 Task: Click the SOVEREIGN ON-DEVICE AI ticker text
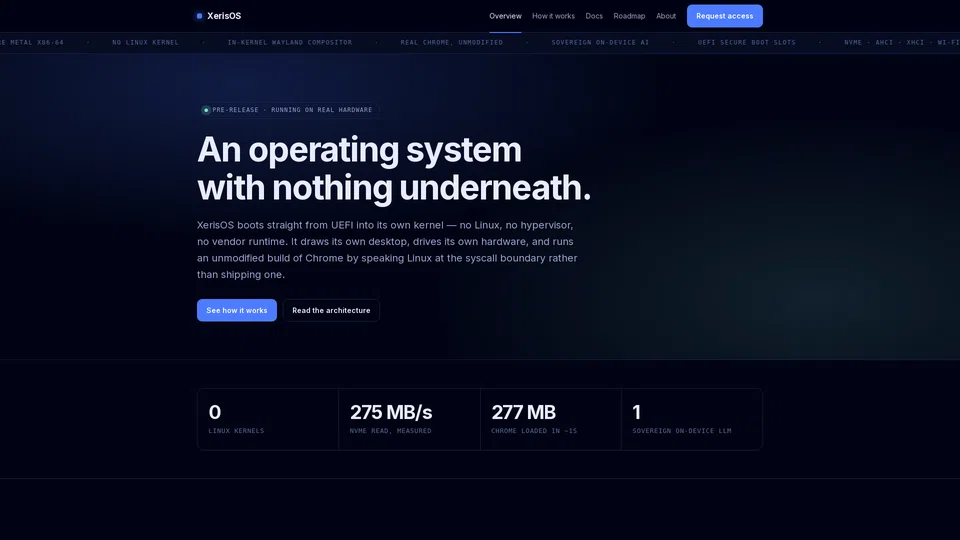coord(600,43)
